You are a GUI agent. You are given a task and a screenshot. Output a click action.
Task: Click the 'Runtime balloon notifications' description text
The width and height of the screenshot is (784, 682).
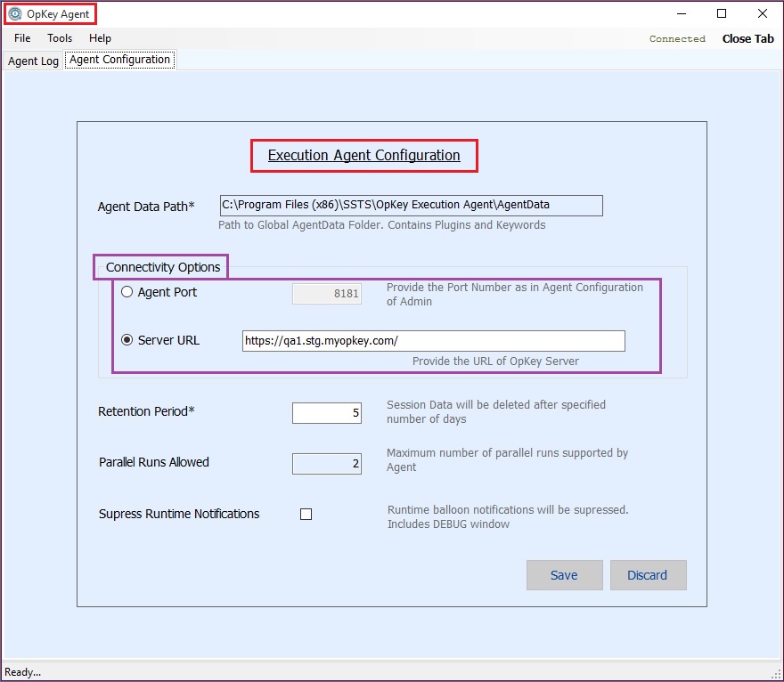pyautogui.click(x=508, y=516)
